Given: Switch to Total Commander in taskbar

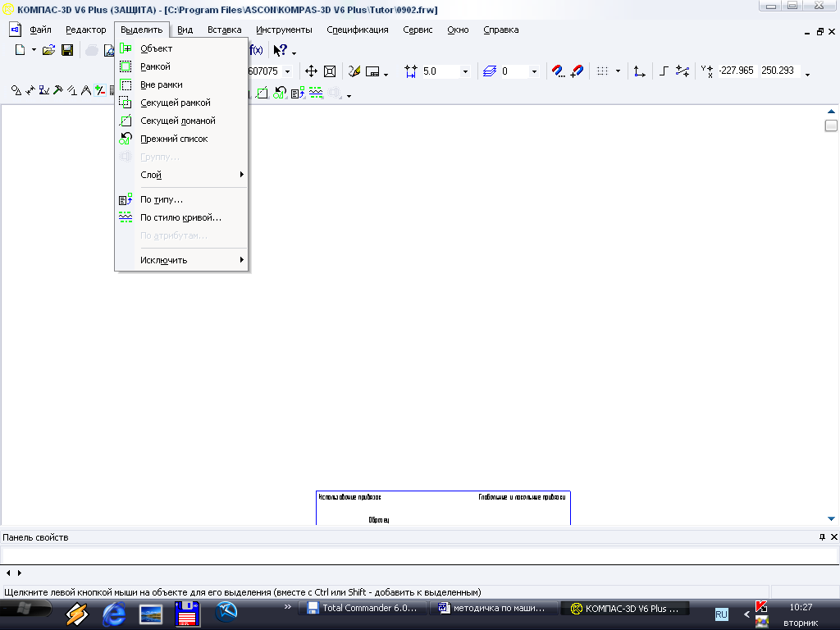Looking at the screenshot, I should (x=362, y=608).
